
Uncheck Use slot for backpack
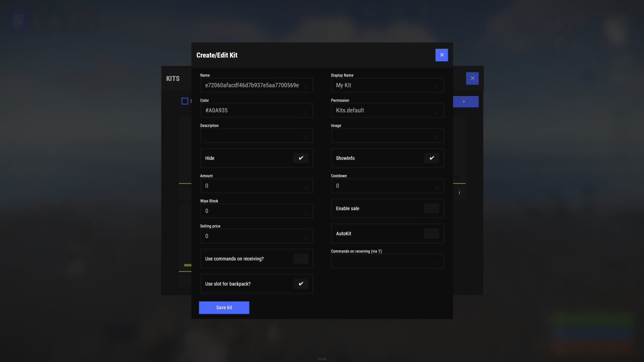coord(301,284)
